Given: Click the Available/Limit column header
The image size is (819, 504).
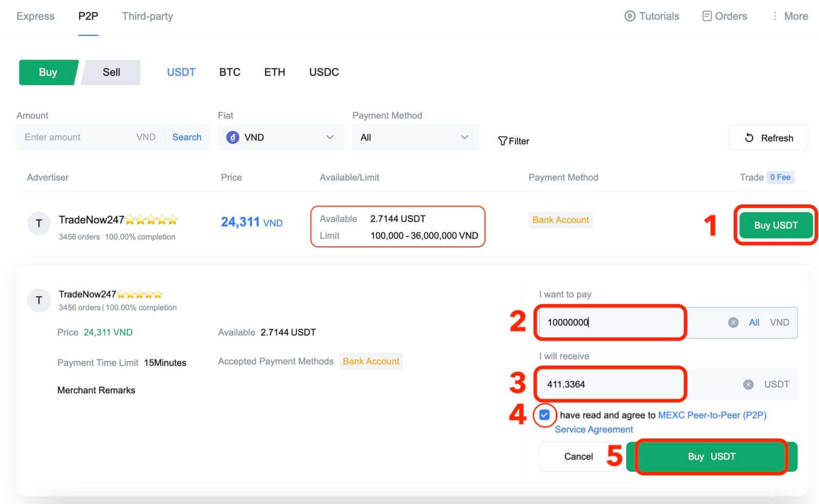Looking at the screenshot, I should pos(350,177).
